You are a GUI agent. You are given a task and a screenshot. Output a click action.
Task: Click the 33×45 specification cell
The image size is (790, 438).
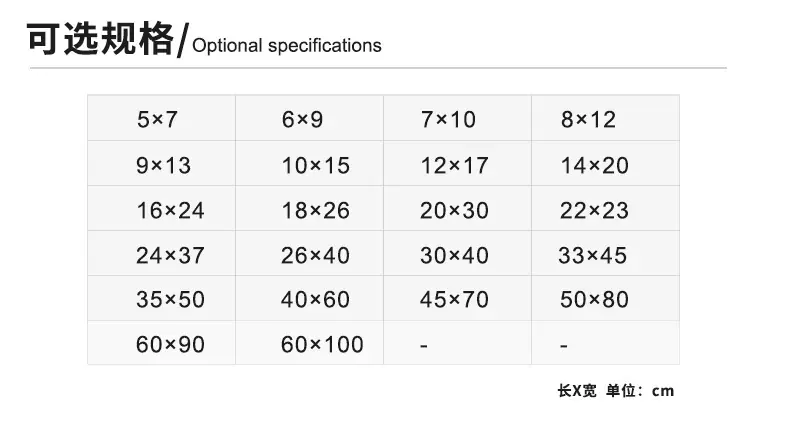coord(606,254)
